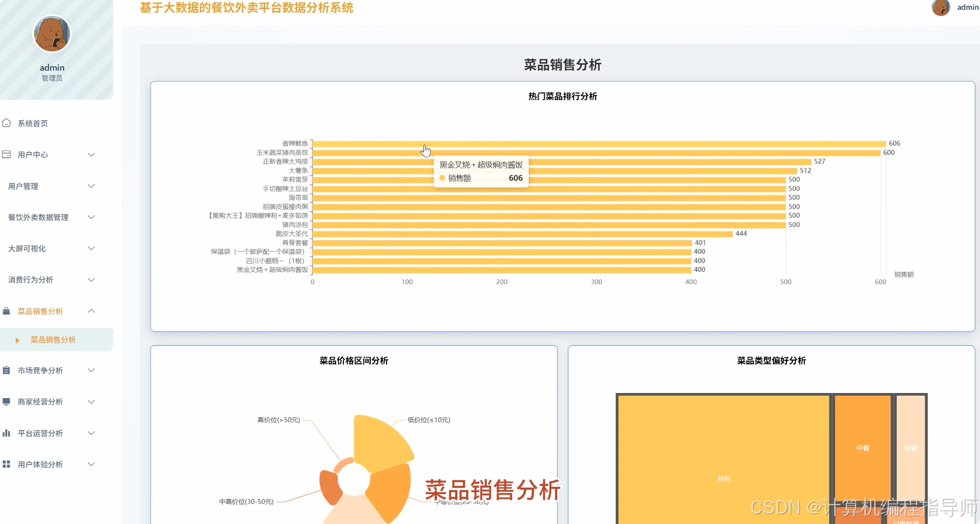
Task: Open the admin bear avatar at top right
Action: (x=941, y=8)
